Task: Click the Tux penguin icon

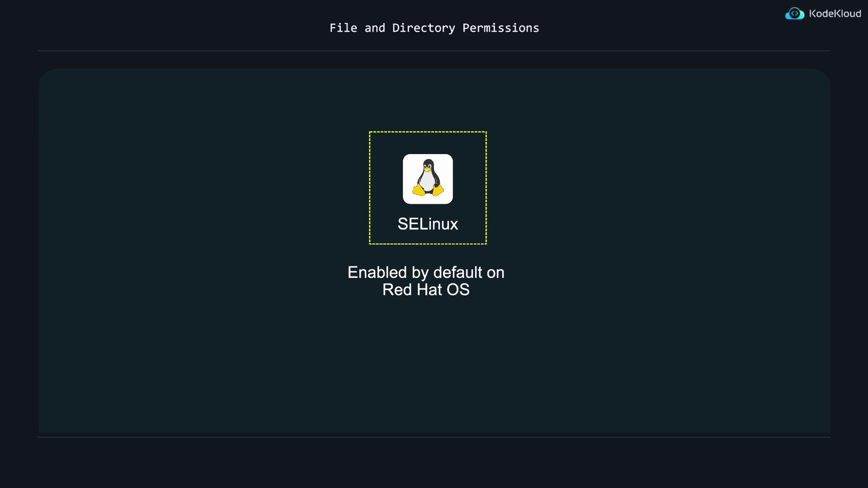Action: [x=428, y=178]
